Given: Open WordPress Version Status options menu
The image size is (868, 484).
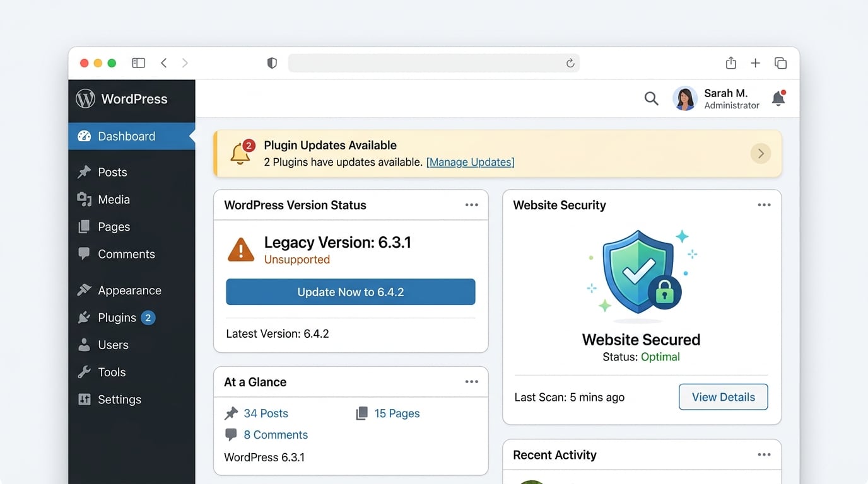Looking at the screenshot, I should (x=471, y=205).
